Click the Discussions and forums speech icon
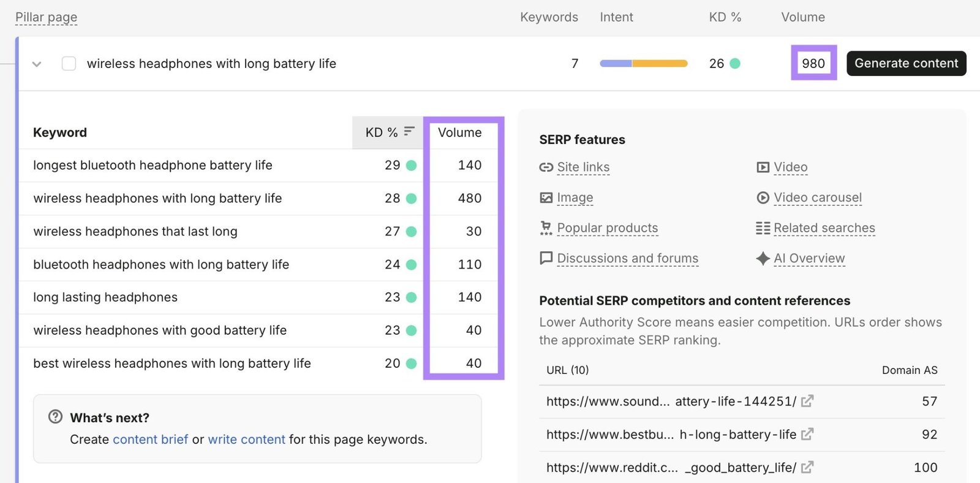The image size is (980, 483). (546, 258)
